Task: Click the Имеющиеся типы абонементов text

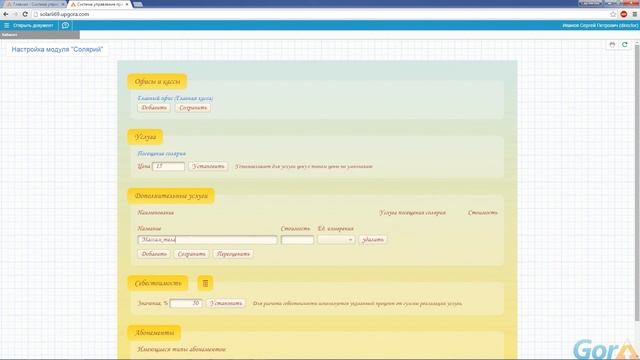Action: coord(182,349)
